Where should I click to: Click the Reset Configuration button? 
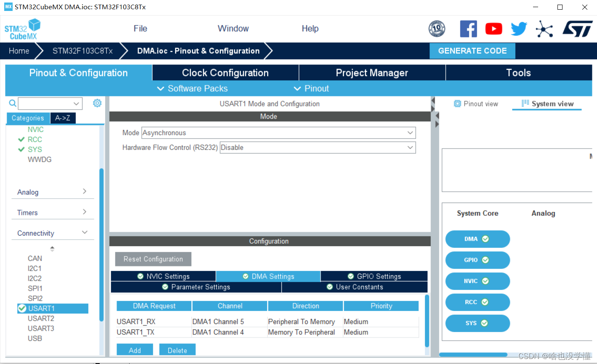pyautogui.click(x=153, y=259)
